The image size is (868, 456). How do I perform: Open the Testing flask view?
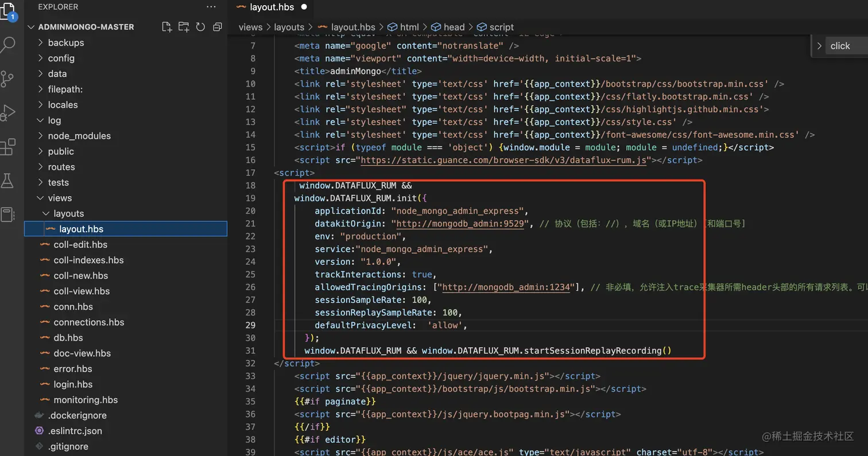pos(7,181)
